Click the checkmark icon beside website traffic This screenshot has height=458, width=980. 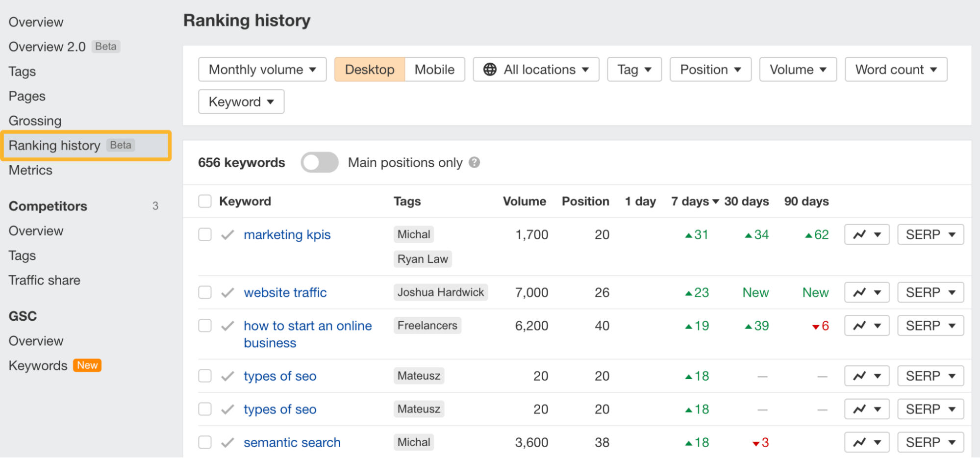coord(227,293)
